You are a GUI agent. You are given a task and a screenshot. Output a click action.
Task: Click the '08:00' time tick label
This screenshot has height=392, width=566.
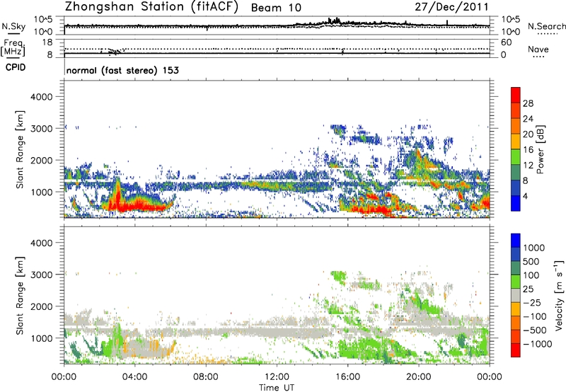point(206,377)
